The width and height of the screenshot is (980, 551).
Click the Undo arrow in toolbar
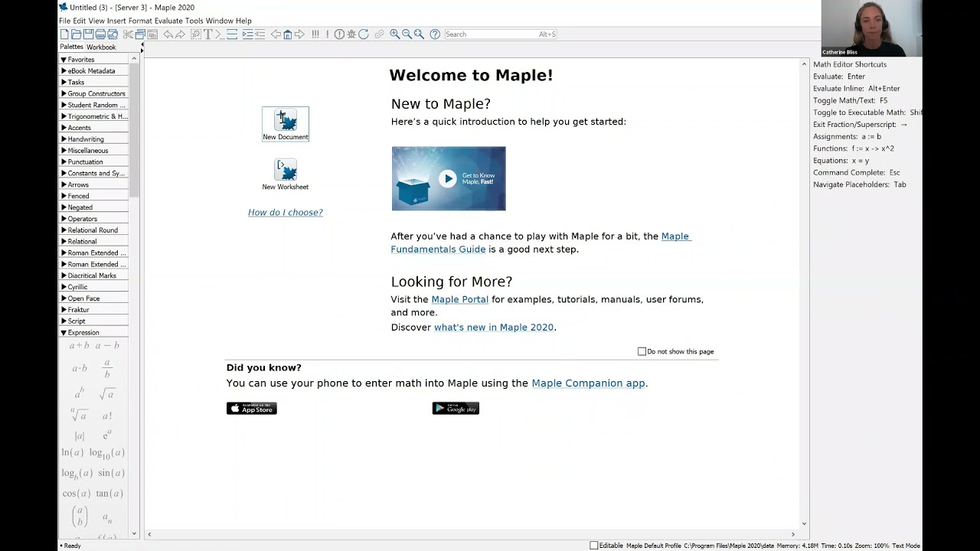coord(168,34)
